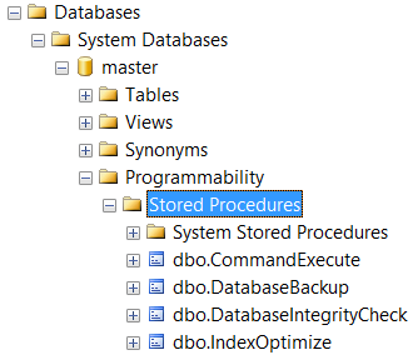Click the master database cylinder icon
Image resolution: width=413 pixels, height=360 pixels.
pos(85,67)
